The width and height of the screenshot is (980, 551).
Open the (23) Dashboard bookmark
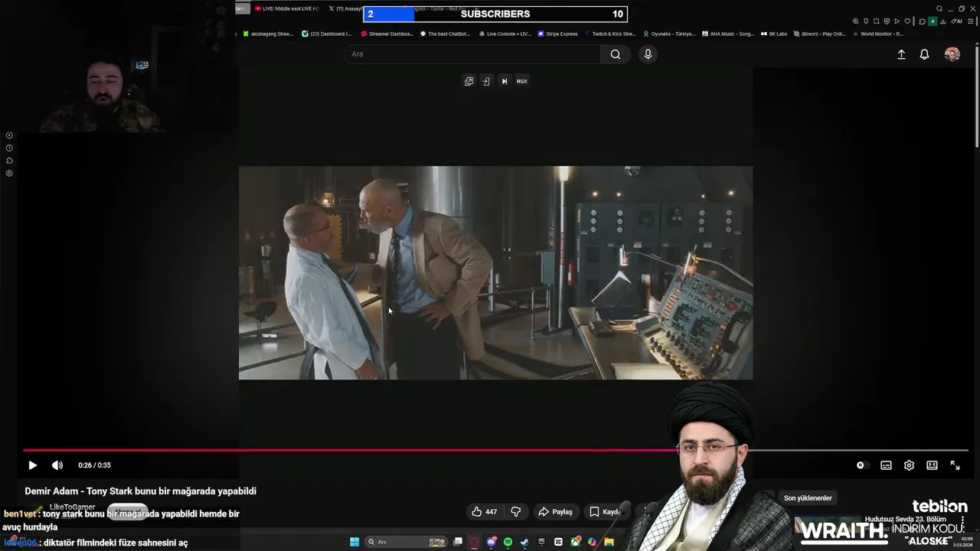tap(327, 34)
